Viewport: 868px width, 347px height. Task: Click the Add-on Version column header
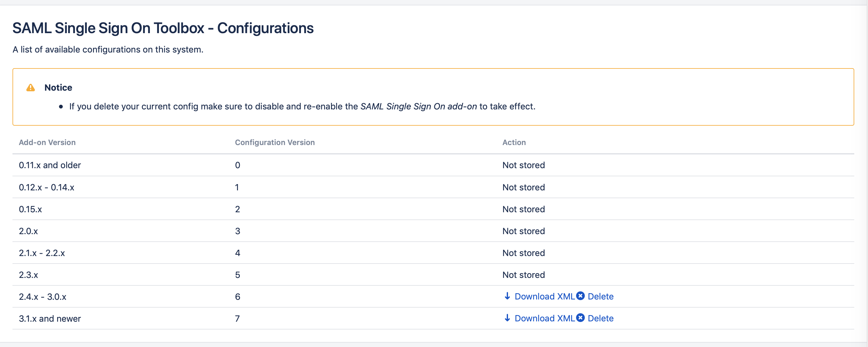47,142
